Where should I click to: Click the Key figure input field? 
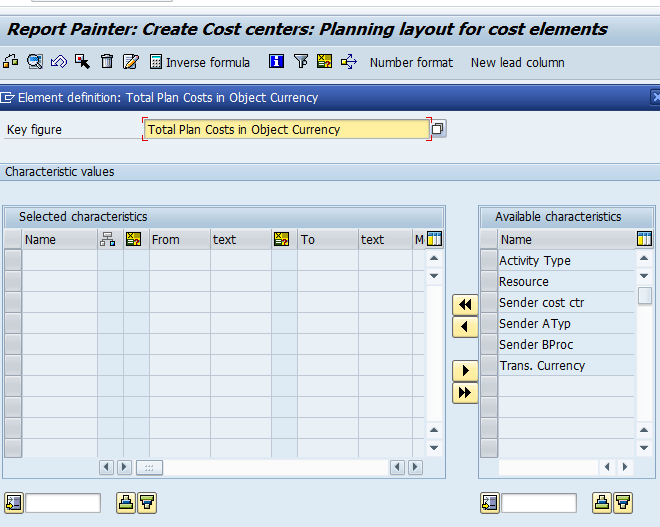pos(286,129)
